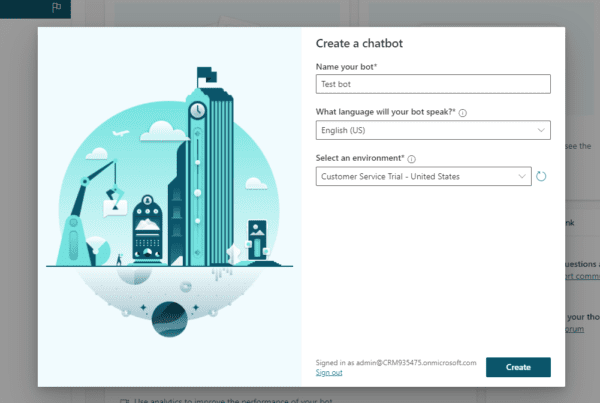Expand the environment selection dropdown
The width and height of the screenshot is (600, 403).
pyautogui.click(x=423, y=177)
